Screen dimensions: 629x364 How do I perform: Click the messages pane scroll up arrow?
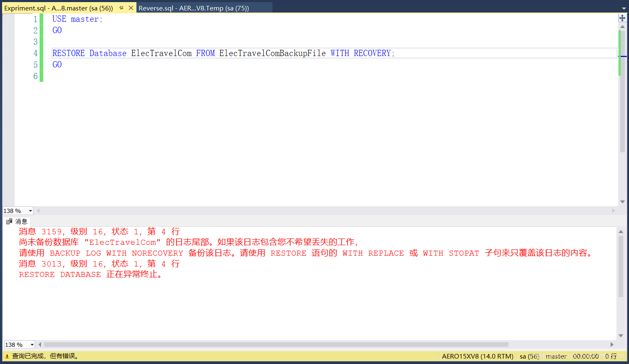[621, 231]
